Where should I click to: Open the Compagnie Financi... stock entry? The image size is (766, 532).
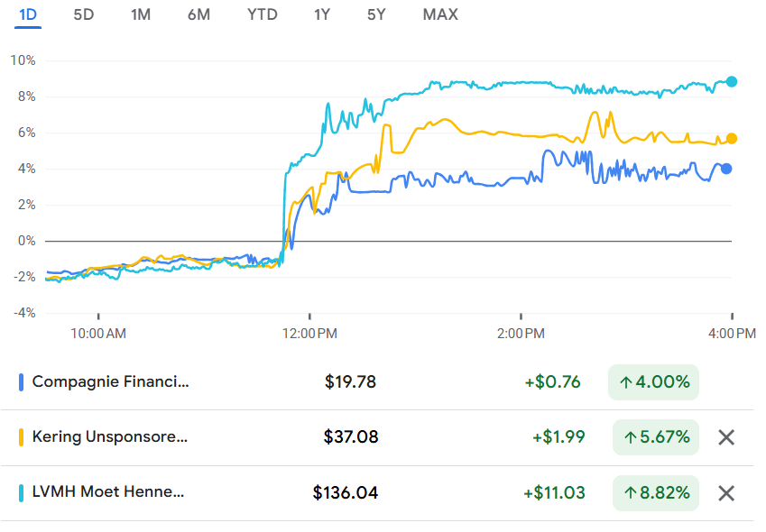(111, 381)
